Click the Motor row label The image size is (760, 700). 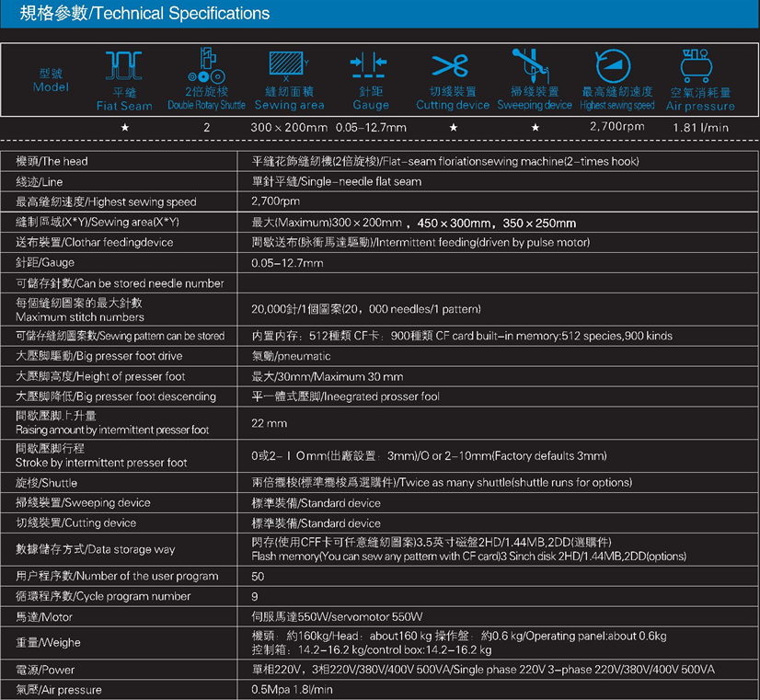point(44,617)
